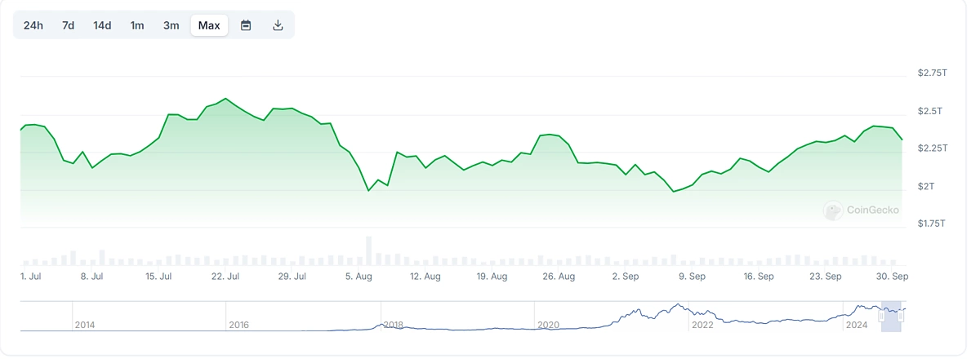The width and height of the screenshot is (980, 359).
Task: Switch chart to 7d range
Action: (x=68, y=25)
